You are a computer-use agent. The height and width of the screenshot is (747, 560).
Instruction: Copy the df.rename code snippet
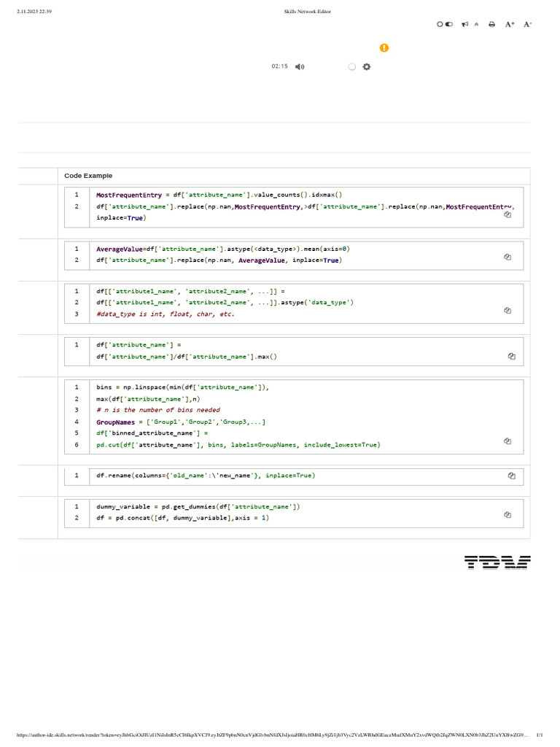point(512,476)
